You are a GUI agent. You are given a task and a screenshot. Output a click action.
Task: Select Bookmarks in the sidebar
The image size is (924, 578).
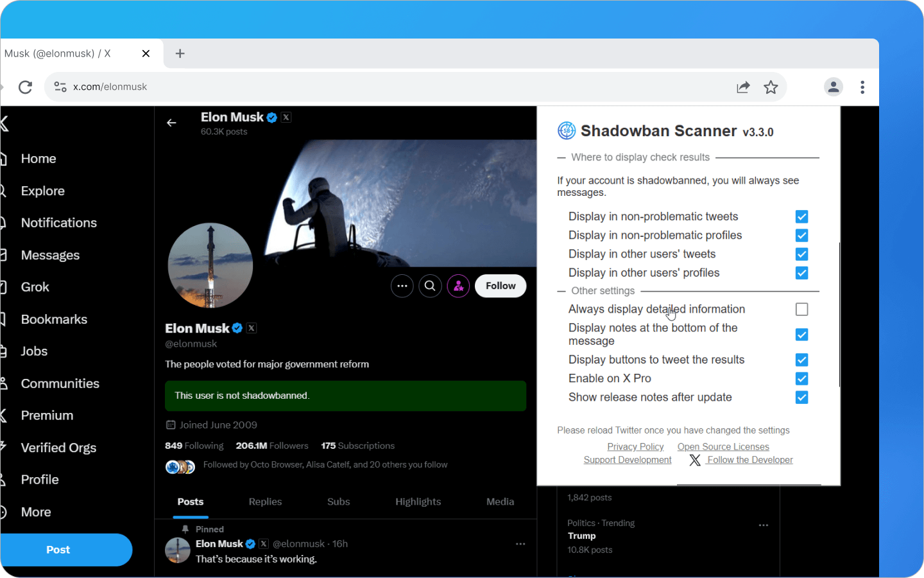pos(54,319)
